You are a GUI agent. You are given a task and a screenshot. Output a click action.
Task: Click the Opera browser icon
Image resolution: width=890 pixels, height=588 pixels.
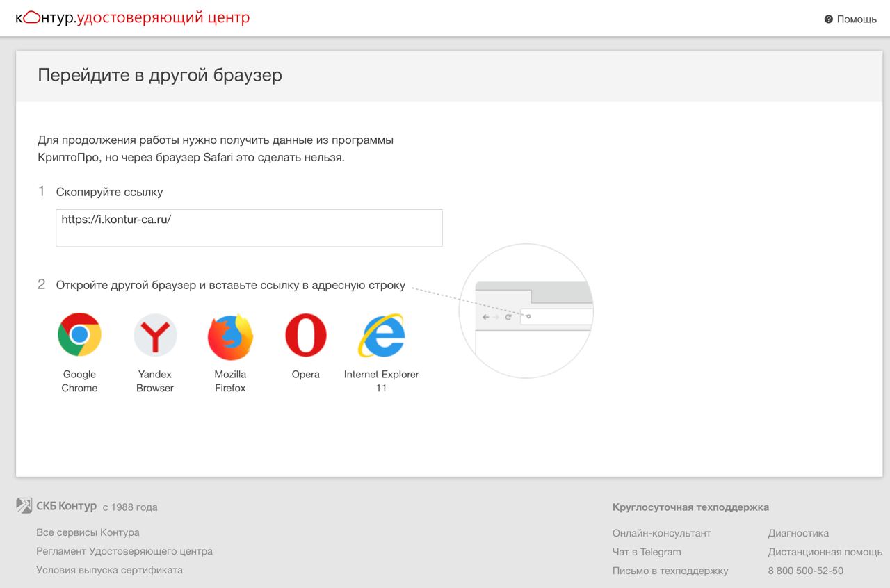(x=306, y=335)
